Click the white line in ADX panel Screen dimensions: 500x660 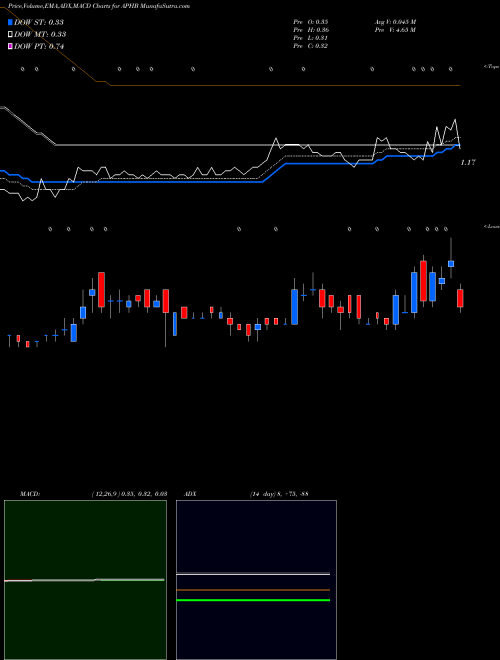[253, 574]
